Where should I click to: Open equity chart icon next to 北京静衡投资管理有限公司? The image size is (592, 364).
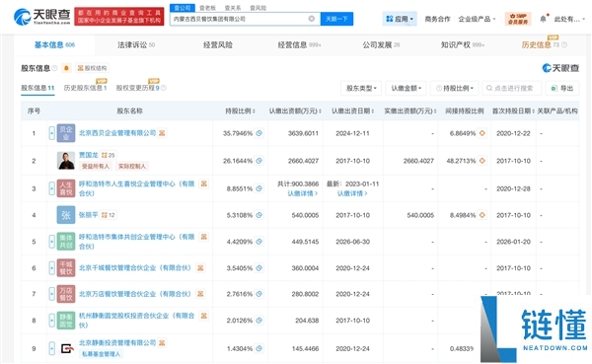coord(162,343)
